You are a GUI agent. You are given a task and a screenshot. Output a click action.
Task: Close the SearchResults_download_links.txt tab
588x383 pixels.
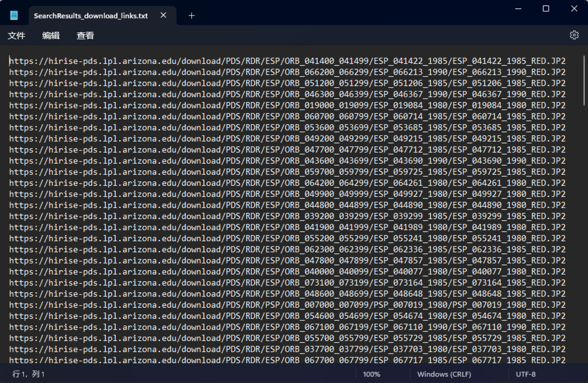point(163,15)
